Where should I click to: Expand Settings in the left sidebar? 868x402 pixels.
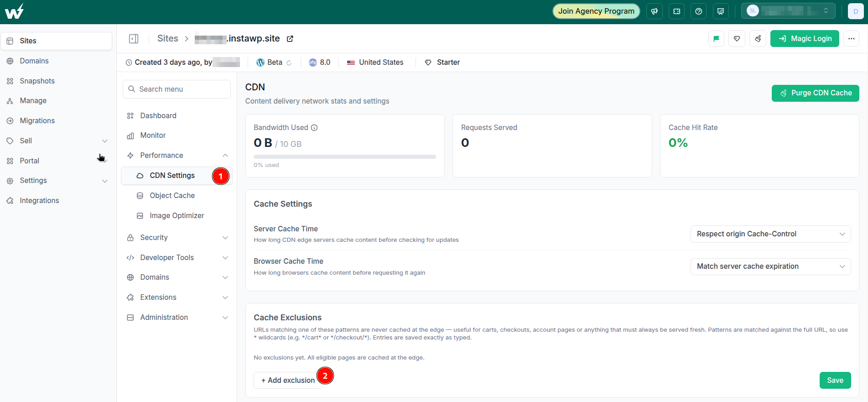pyautogui.click(x=105, y=181)
